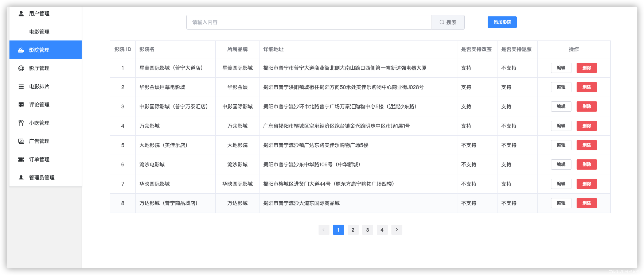Click the 大地影院 brand cell

coord(237,145)
